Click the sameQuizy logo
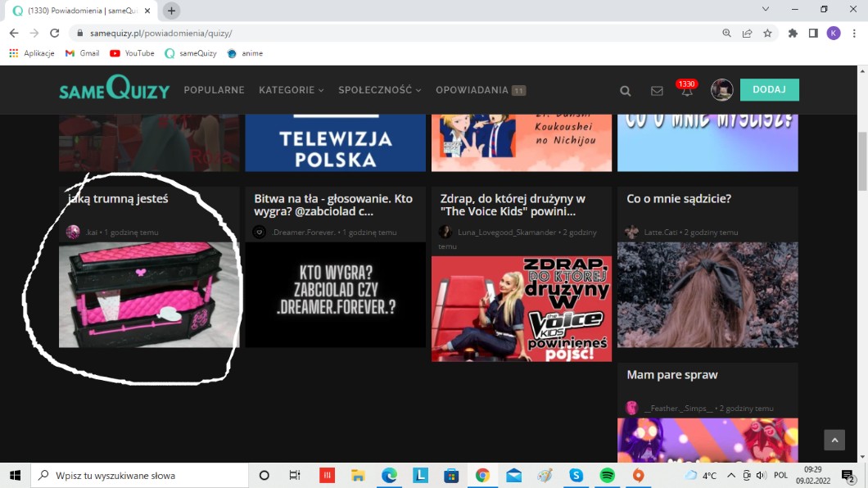 pyautogui.click(x=115, y=88)
